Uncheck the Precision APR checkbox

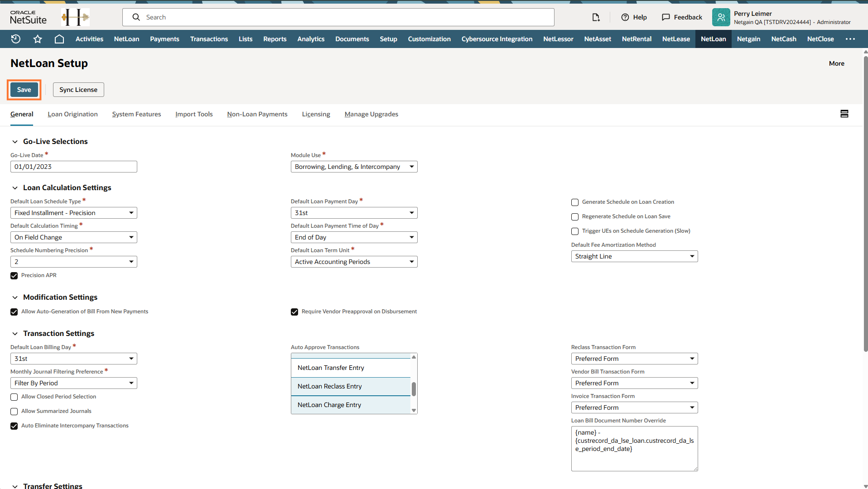pos(14,276)
